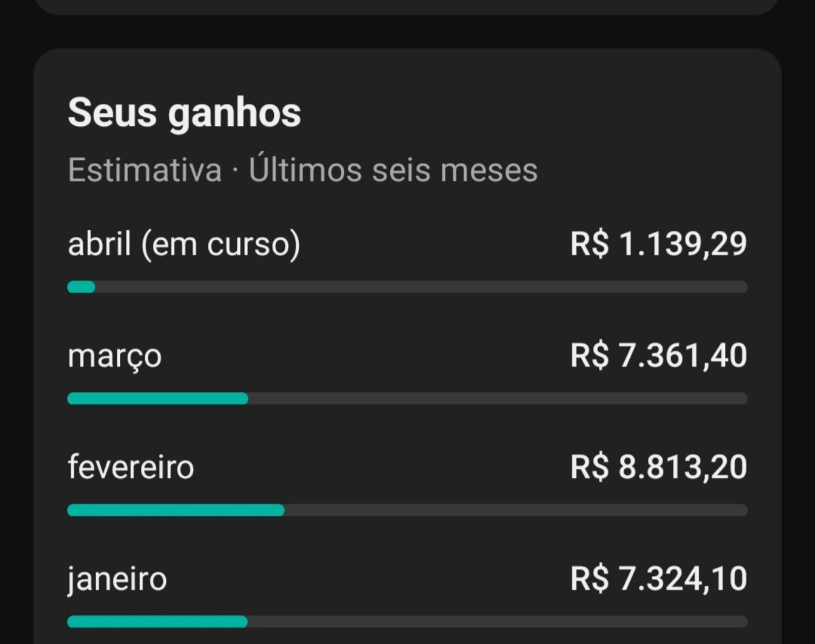Click the teal filled part of fevereiro's bar
The width and height of the screenshot is (815, 644).
[x=175, y=510]
